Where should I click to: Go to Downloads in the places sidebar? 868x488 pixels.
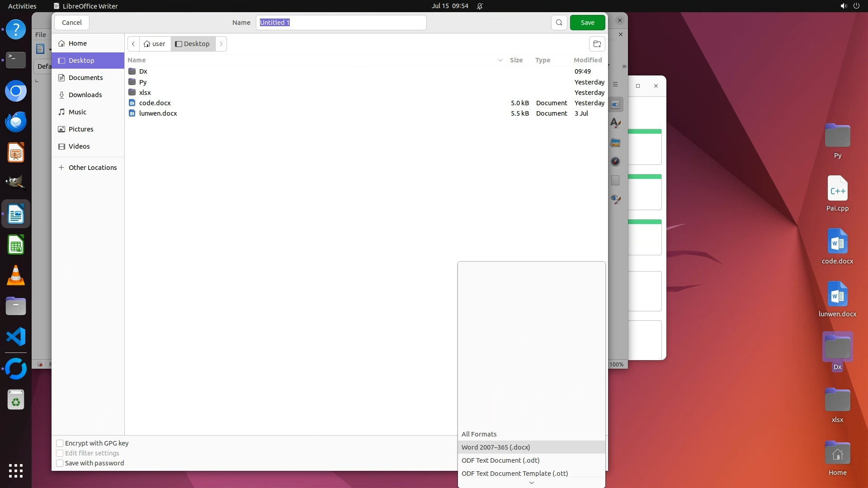coord(85,95)
